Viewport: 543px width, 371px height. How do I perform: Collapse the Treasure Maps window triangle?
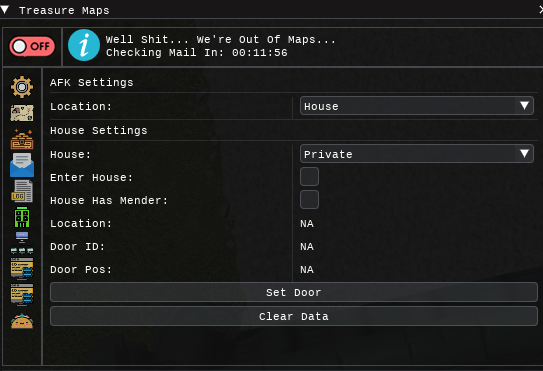5,10
